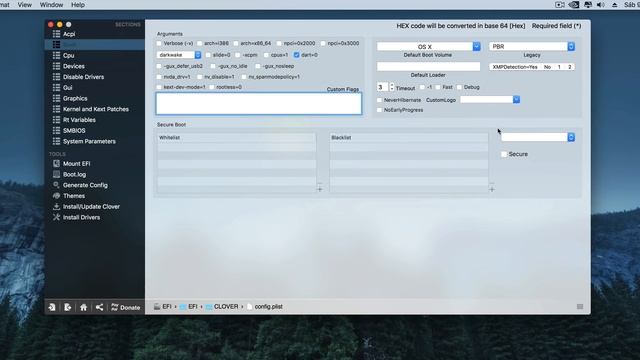Enable the Verbose (-v) checkbox
The width and height of the screenshot is (640, 360).
159,43
